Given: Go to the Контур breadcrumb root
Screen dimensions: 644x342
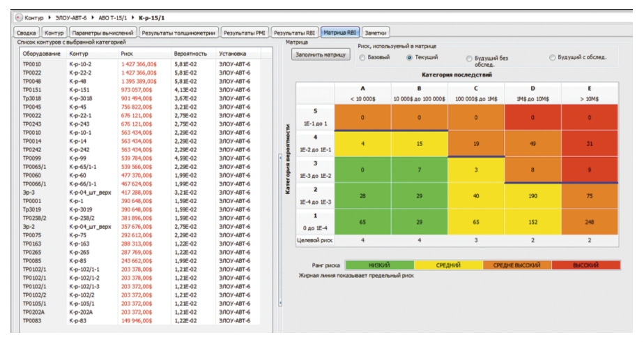Looking at the screenshot, I should click(x=33, y=18).
